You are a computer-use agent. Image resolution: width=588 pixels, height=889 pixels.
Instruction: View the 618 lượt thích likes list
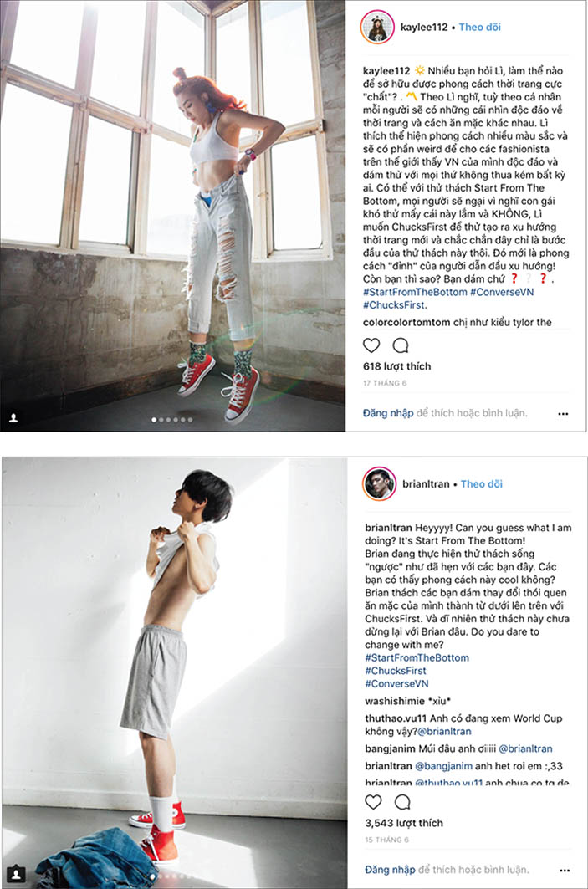point(397,366)
